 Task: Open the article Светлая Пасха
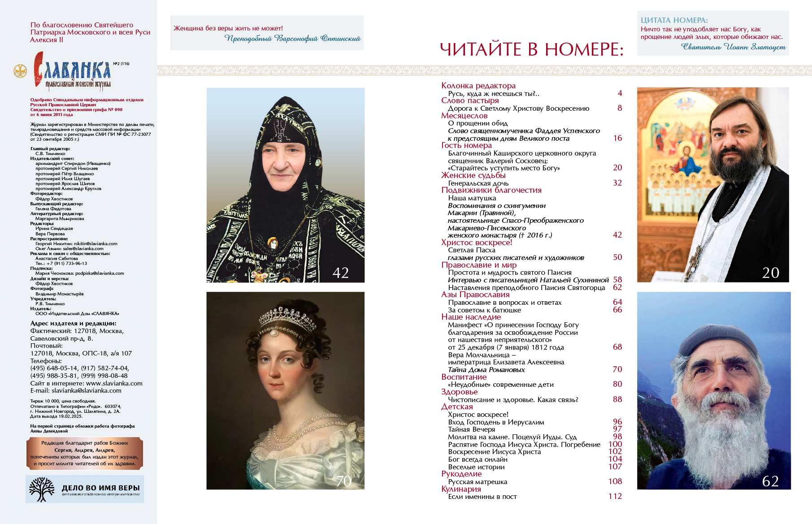click(472, 250)
